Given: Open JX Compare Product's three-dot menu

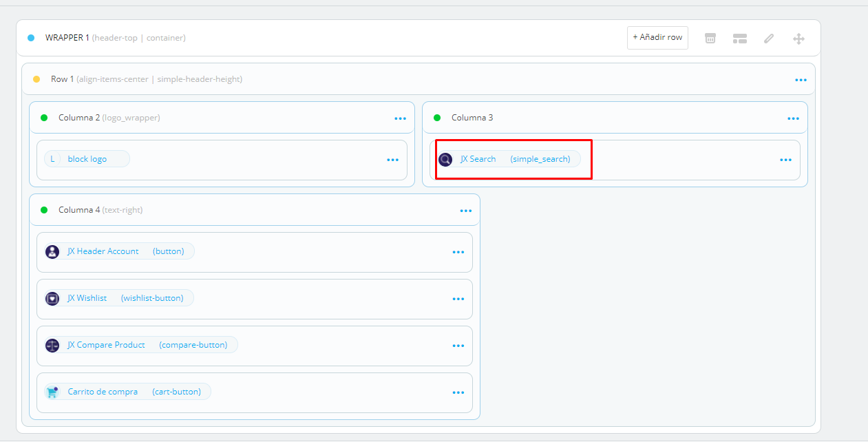Looking at the screenshot, I should click(x=458, y=346).
